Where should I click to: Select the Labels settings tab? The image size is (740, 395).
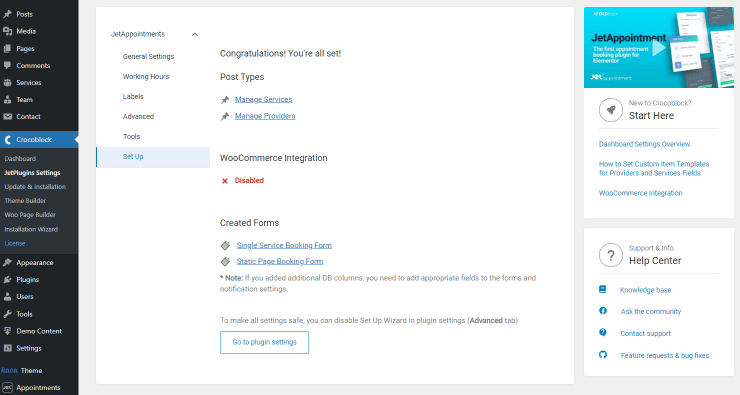coord(133,96)
